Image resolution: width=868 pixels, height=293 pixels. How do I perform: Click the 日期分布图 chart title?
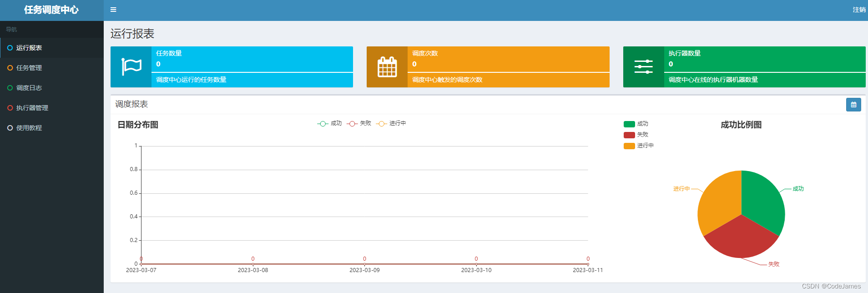pyautogui.click(x=138, y=125)
